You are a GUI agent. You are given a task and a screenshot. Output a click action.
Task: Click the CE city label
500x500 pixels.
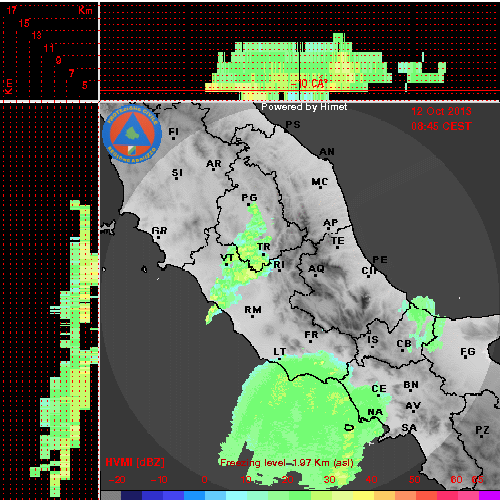tap(379, 389)
